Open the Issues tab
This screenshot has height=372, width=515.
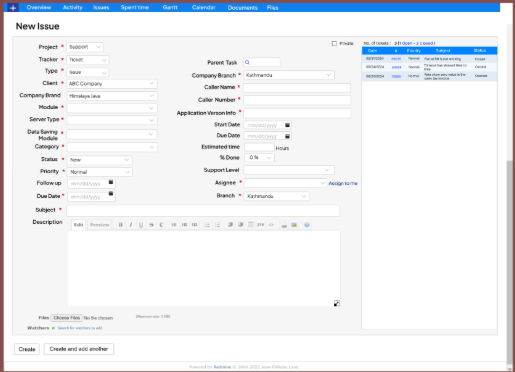pos(101,7)
